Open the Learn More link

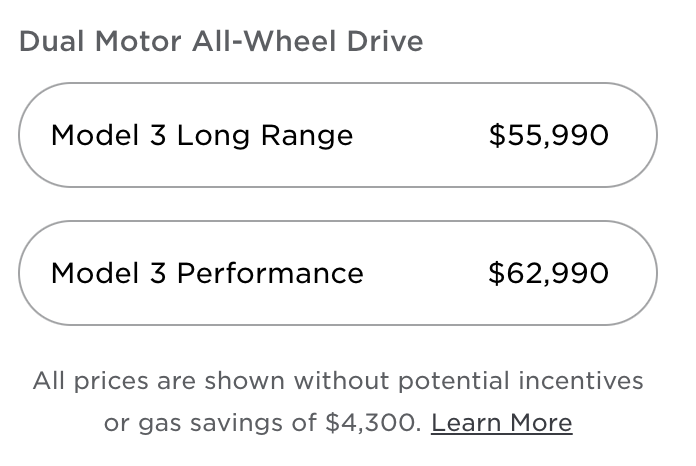(501, 423)
